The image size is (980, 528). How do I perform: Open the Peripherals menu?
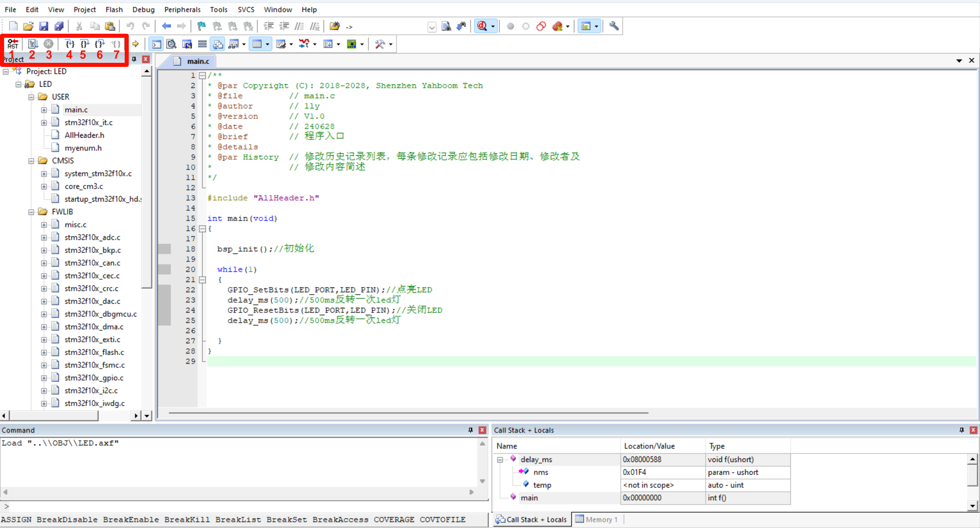[182, 9]
